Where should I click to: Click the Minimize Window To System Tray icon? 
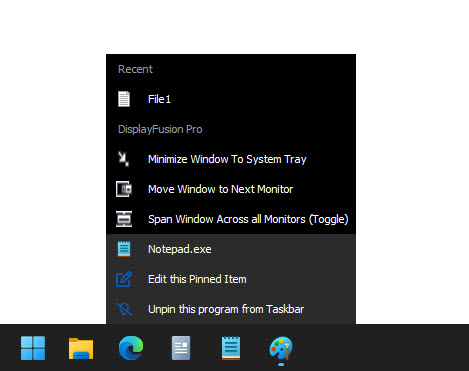(124, 159)
